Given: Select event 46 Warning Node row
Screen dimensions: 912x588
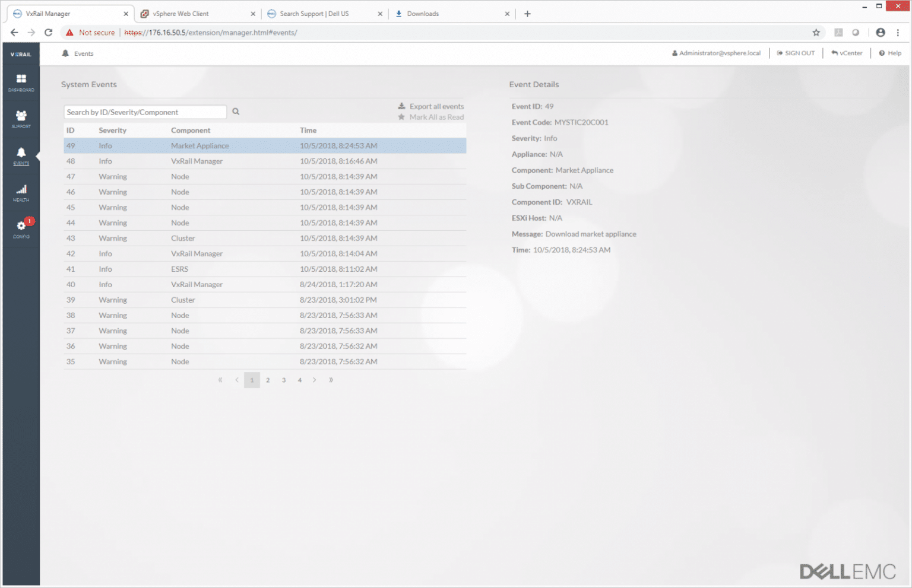Looking at the screenshot, I should pos(265,192).
